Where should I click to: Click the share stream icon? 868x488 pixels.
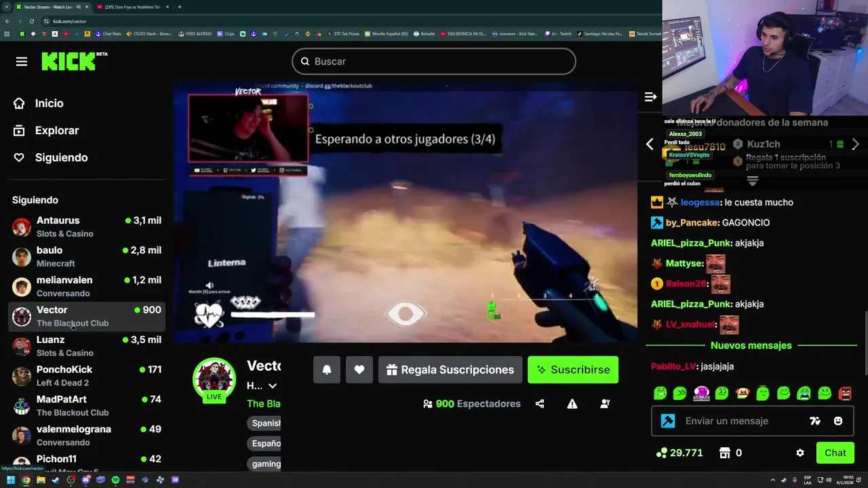[x=540, y=404]
